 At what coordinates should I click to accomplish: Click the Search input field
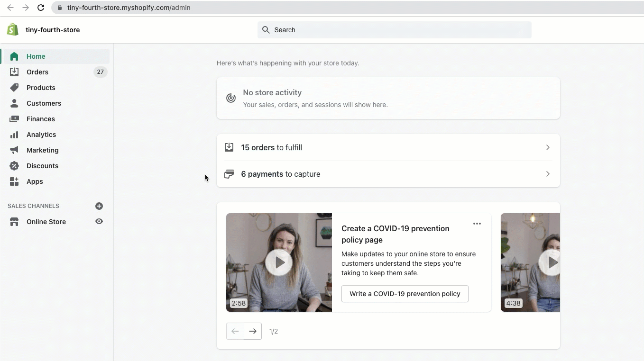pyautogui.click(x=395, y=30)
